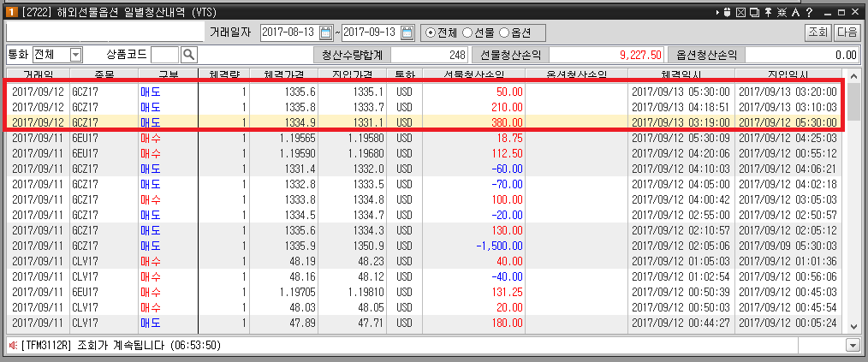
Task: Open calendar picker for start date
Action: click(x=325, y=33)
